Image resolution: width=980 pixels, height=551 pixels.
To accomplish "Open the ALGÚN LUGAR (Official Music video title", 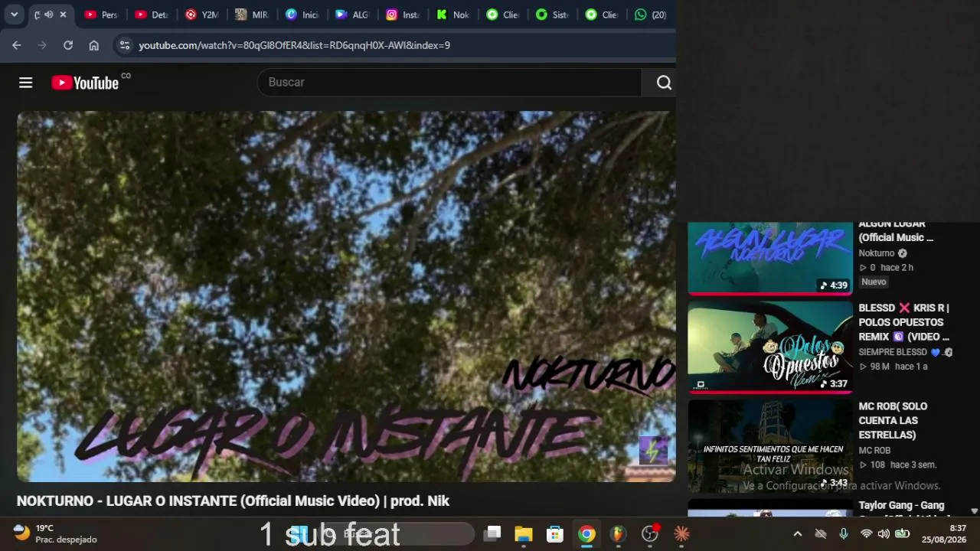I will tap(896, 230).
